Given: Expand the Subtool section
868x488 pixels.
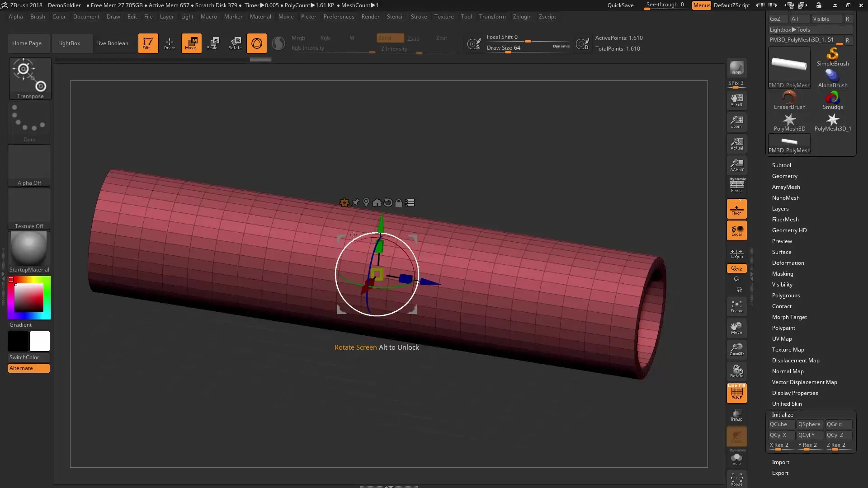Looking at the screenshot, I should (781, 165).
